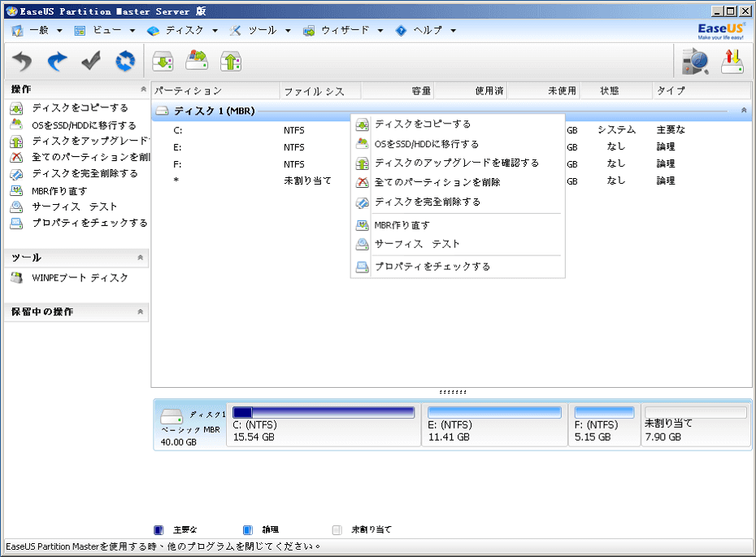Click sidebar link プロパティをチェックする

pyautogui.click(x=89, y=224)
